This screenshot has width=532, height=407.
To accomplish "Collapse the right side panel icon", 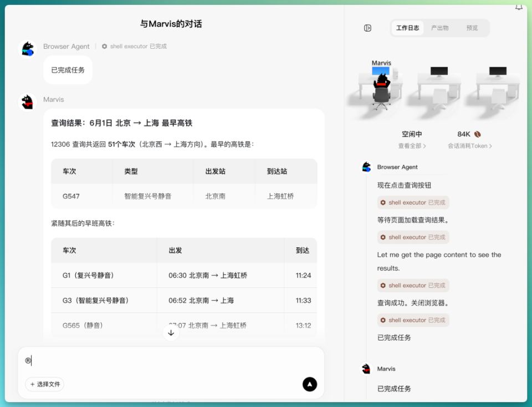I will [367, 28].
